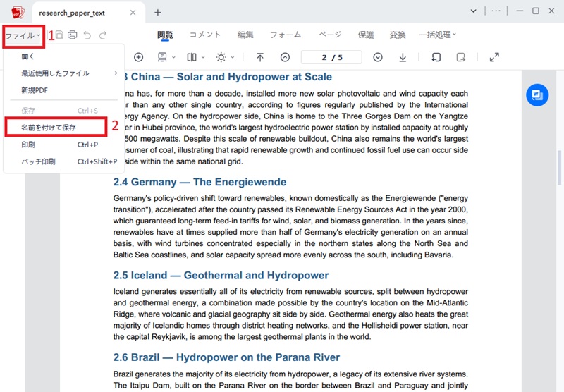Switch to the コメント tab
Screen dimensions: 564x392
(x=205, y=35)
